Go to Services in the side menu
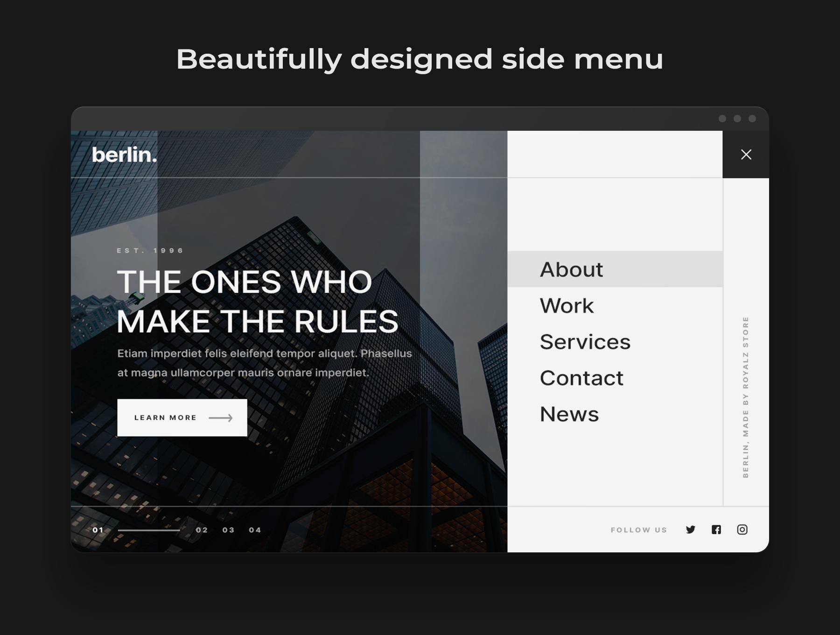The width and height of the screenshot is (840, 635). click(x=585, y=342)
